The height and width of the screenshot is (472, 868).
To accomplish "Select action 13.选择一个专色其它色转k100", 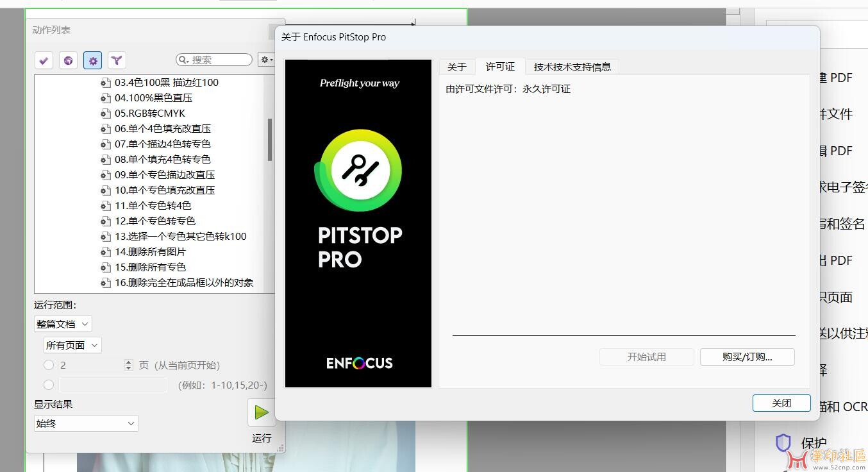I will [180, 237].
